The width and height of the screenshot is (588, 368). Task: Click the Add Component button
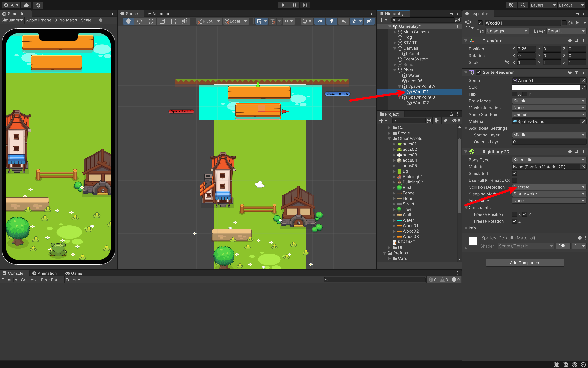(525, 263)
